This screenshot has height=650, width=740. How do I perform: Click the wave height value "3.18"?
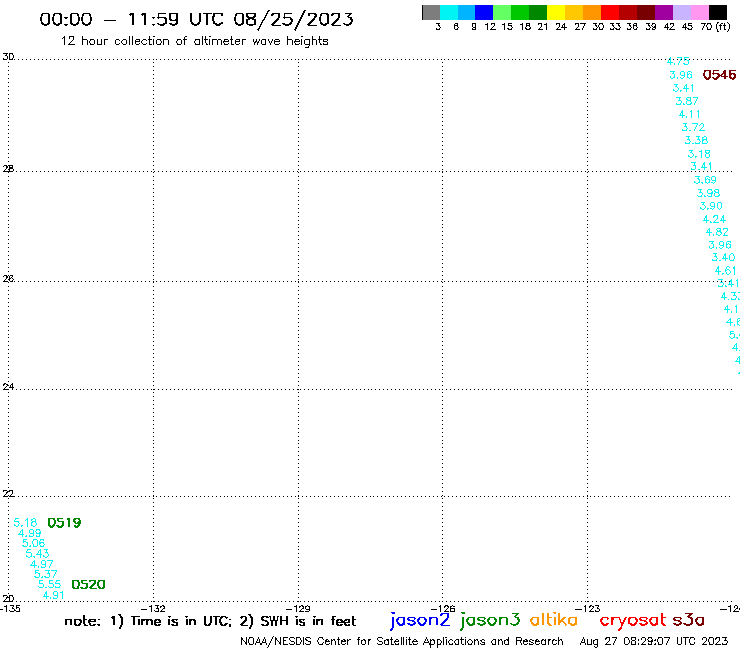pyautogui.click(x=699, y=154)
